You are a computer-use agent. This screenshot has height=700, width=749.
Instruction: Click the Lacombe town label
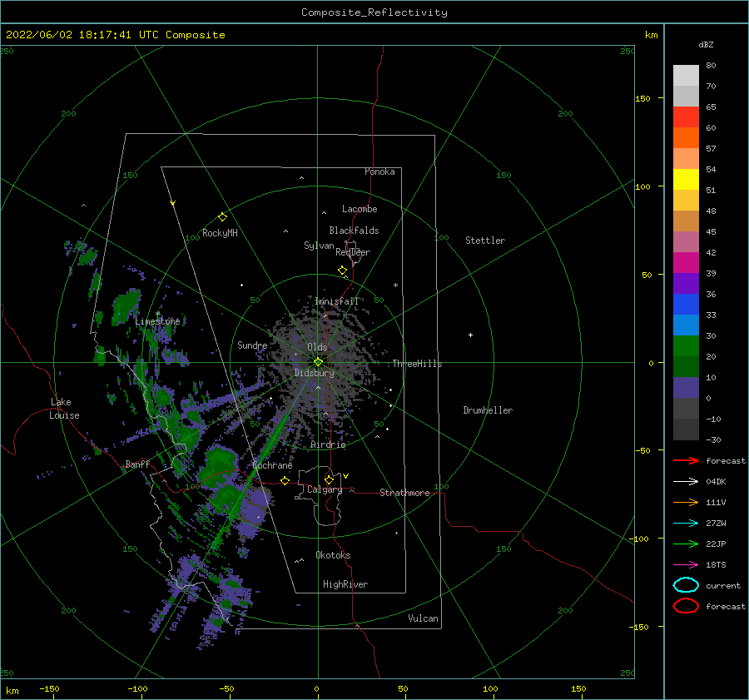360,209
